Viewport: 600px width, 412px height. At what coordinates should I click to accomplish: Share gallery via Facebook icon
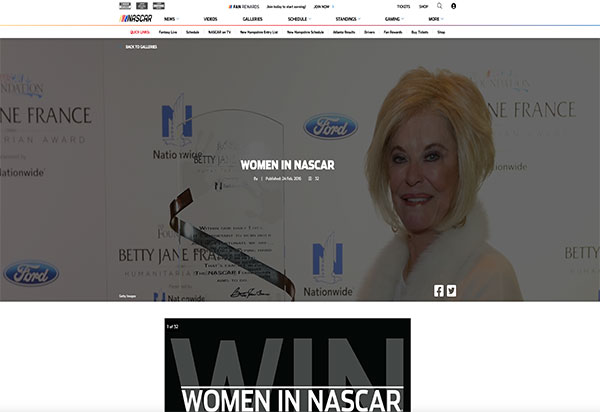pos(439,291)
